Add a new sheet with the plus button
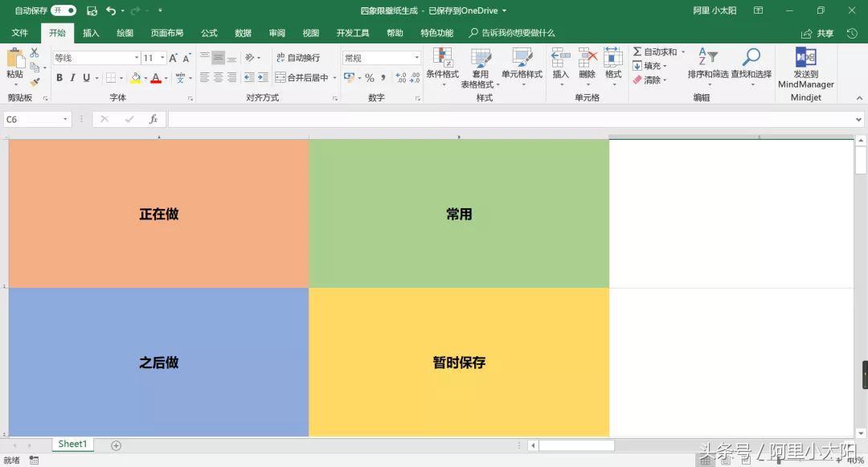Image resolution: width=868 pixels, height=467 pixels. point(116,444)
